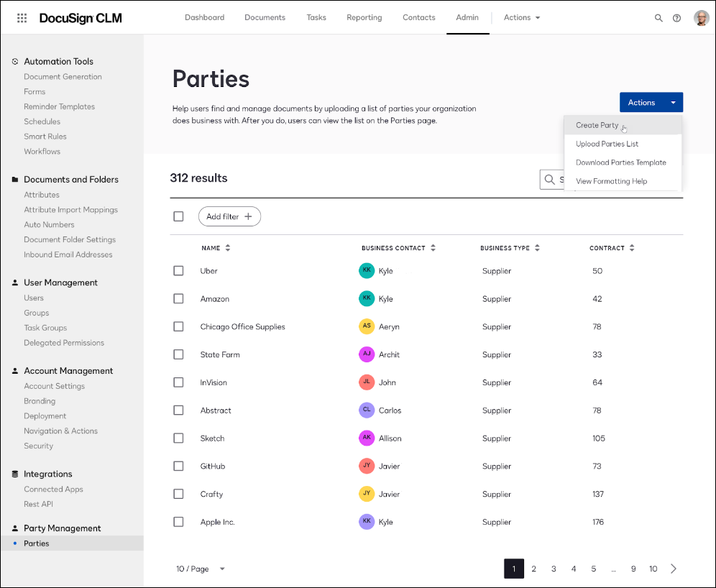Viewport: 716px width, 588px height.
Task: Click the AK avatar next to Allison
Action: coord(367,437)
